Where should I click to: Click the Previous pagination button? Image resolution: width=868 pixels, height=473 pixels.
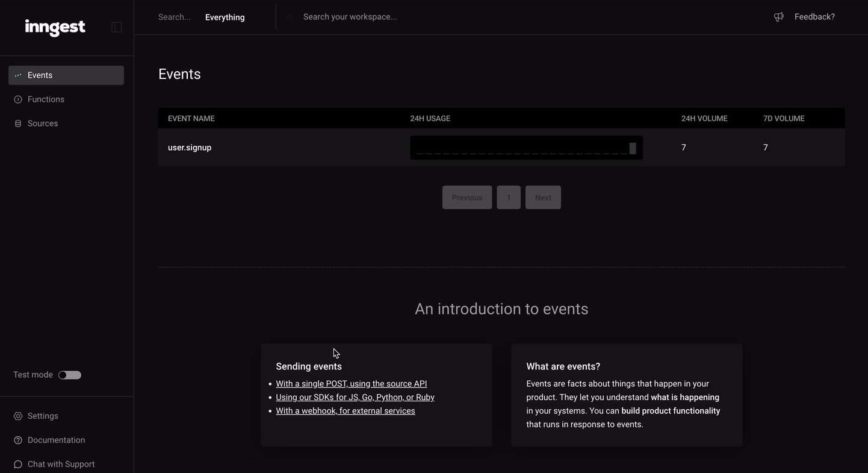[467, 197]
